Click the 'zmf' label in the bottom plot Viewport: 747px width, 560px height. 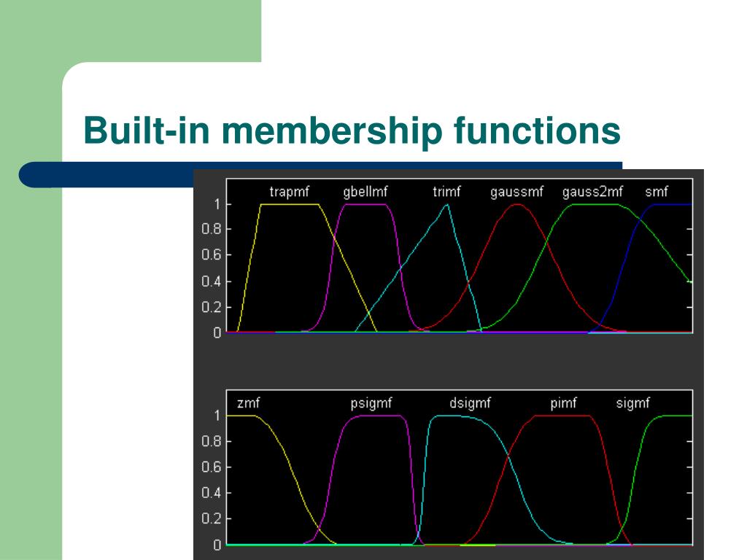tap(249, 403)
